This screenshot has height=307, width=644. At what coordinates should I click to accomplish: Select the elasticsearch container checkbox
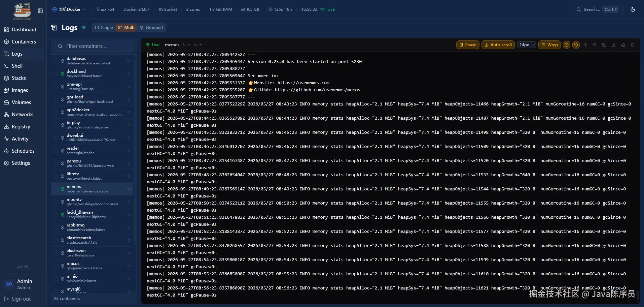56,240
